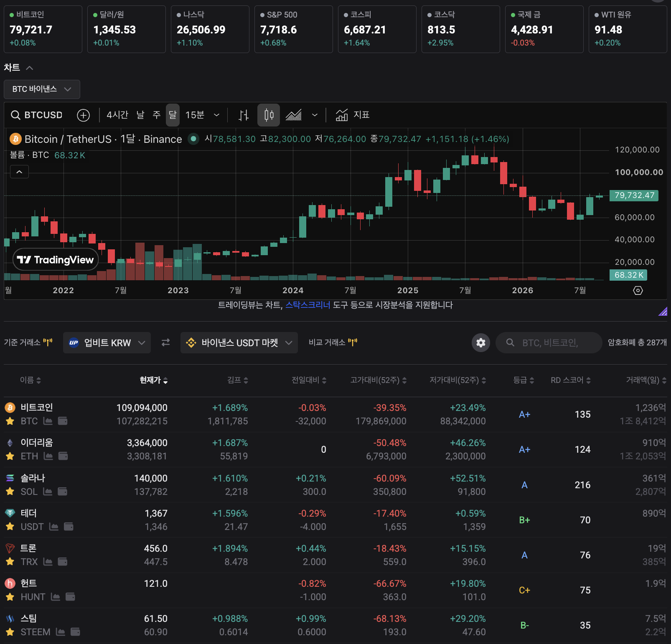Select the candlestick chart style icon
This screenshot has height=644, width=671.
coord(269,115)
